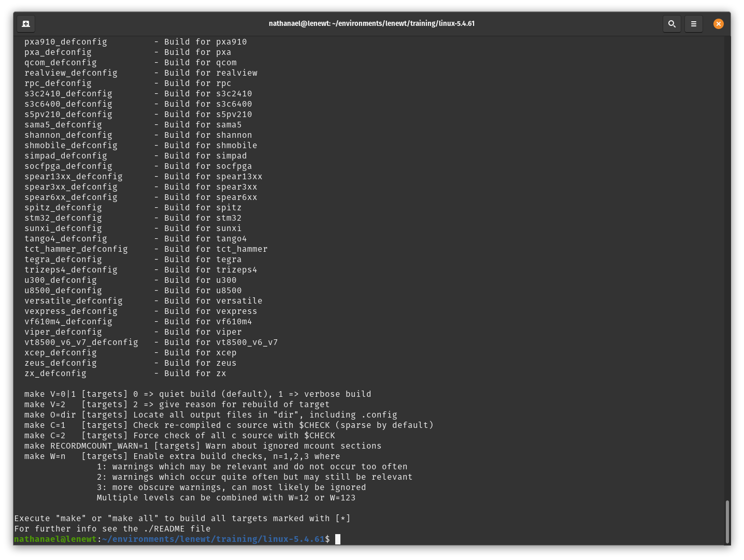Click the green nathanael@lenewt prompt text
This screenshot has width=744, height=560.
point(55,539)
